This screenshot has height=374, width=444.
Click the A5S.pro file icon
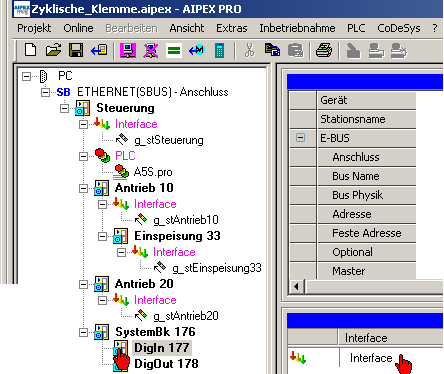point(121,172)
